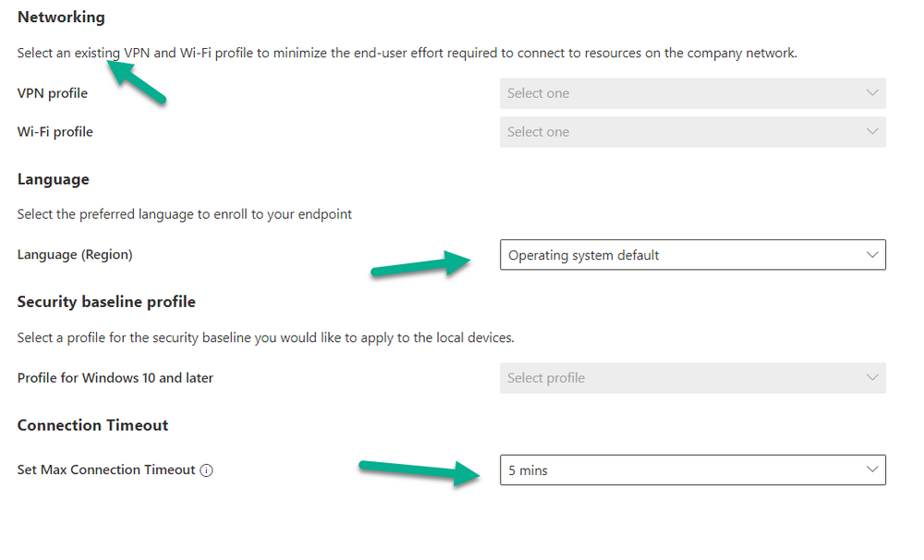The image size is (924, 560).
Task: Click the chevron arrow in the VPN profile dropdown
Action: 871,93
